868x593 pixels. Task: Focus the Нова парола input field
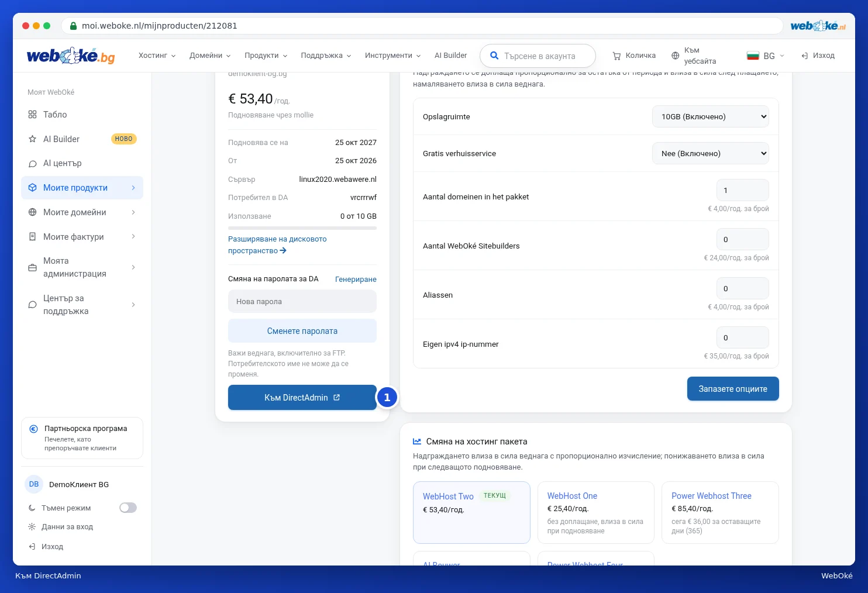pos(302,302)
